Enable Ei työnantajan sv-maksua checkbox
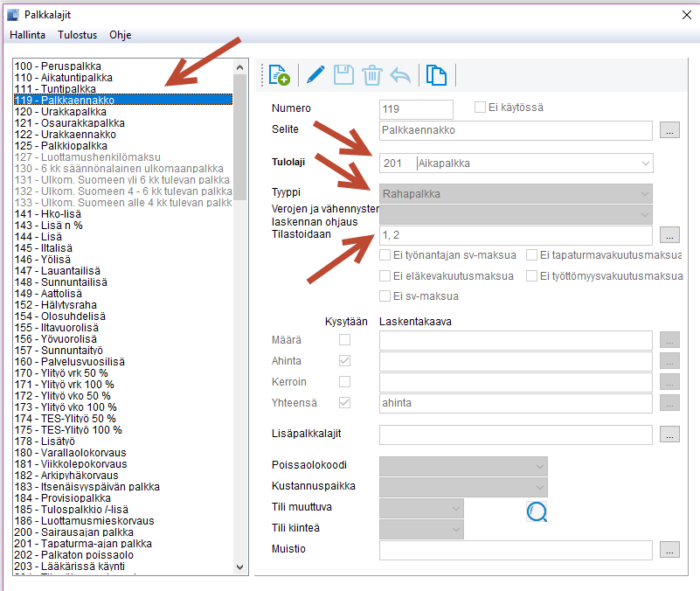This screenshot has height=591, width=700. point(385,254)
